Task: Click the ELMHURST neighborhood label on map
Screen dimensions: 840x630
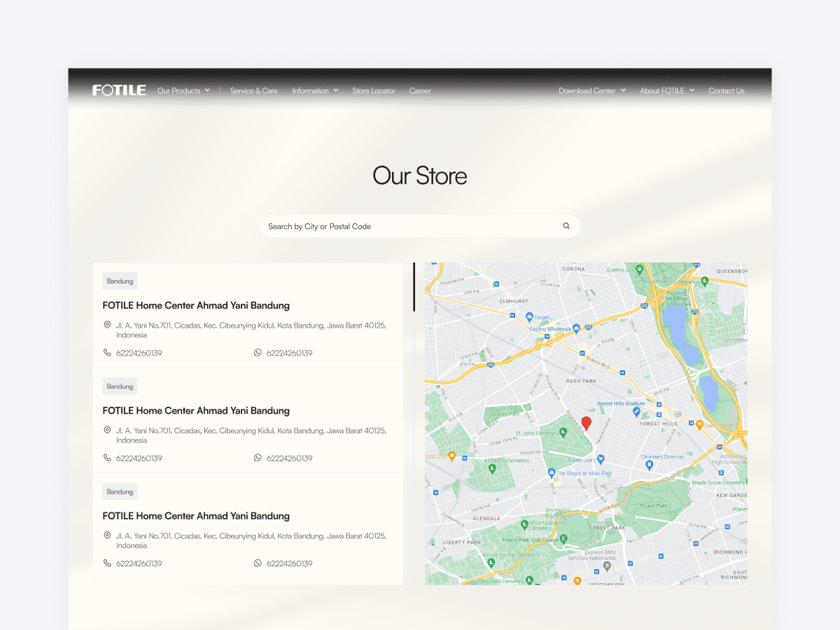Action: (x=513, y=301)
